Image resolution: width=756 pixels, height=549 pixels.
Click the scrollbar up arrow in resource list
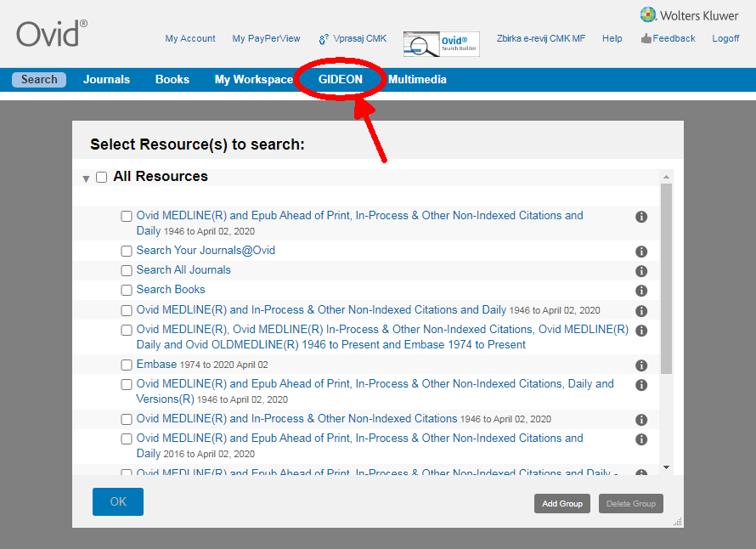pyautogui.click(x=666, y=177)
